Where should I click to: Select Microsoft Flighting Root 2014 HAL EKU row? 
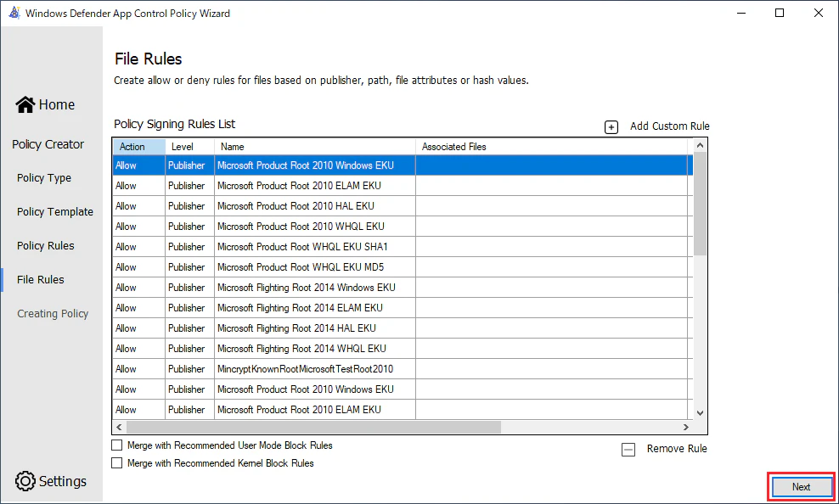click(x=403, y=328)
